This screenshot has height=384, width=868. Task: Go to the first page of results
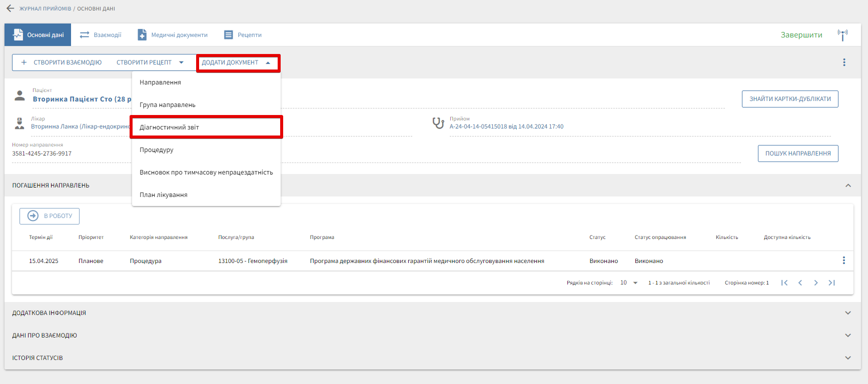click(784, 283)
